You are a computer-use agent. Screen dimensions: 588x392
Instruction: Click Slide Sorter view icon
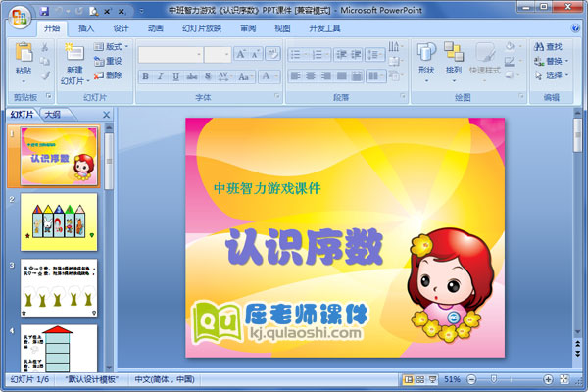[420, 379]
